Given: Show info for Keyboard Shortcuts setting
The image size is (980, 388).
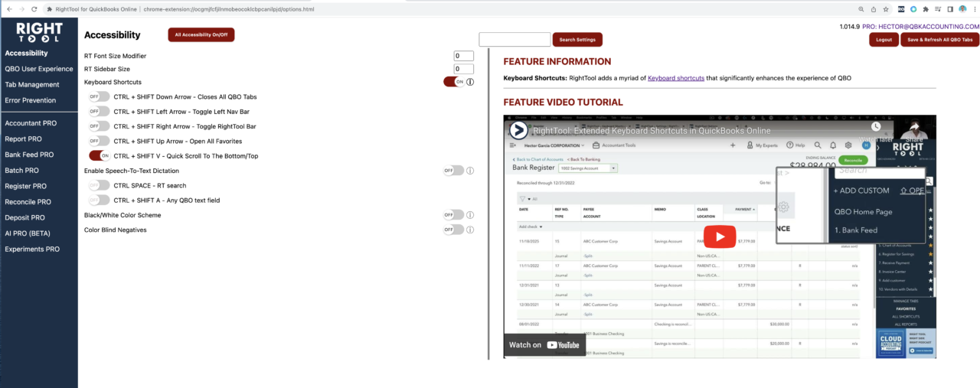Looking at the screenshot, I should click(x=470, y=82).
